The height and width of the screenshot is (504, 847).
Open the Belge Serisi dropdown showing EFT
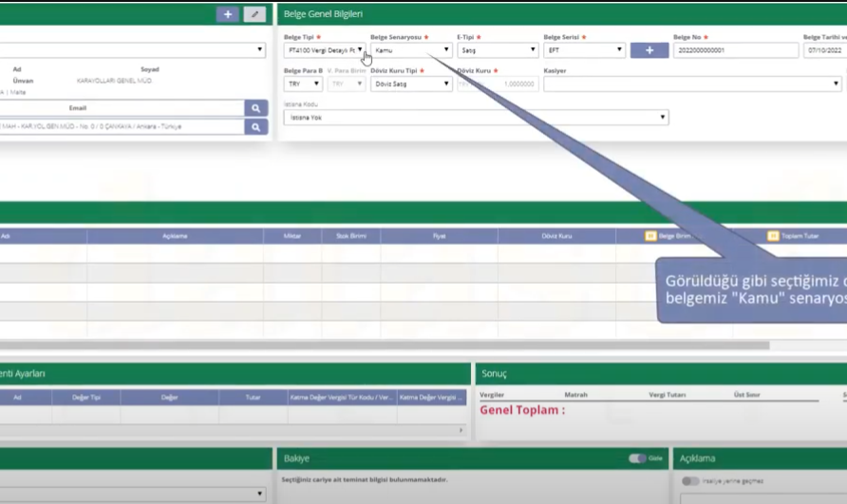pos(584,50)
